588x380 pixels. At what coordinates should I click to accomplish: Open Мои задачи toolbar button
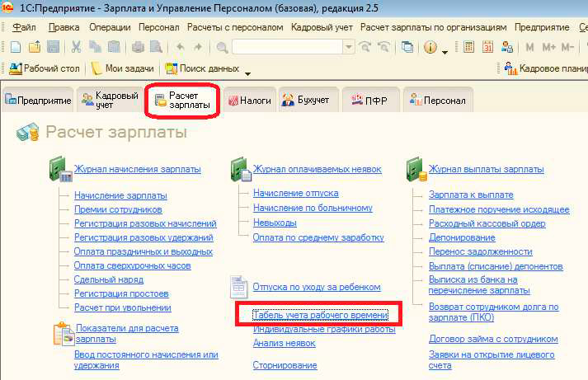click(122, 68)
